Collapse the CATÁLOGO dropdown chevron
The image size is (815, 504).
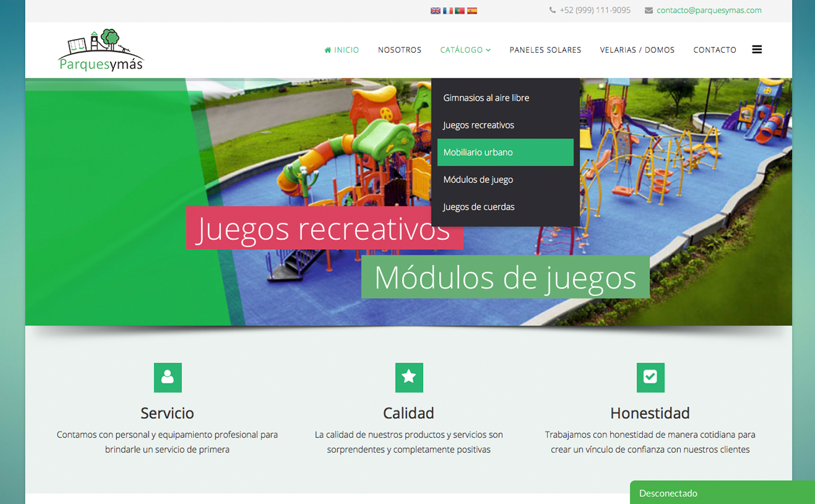tap(488, 50)
